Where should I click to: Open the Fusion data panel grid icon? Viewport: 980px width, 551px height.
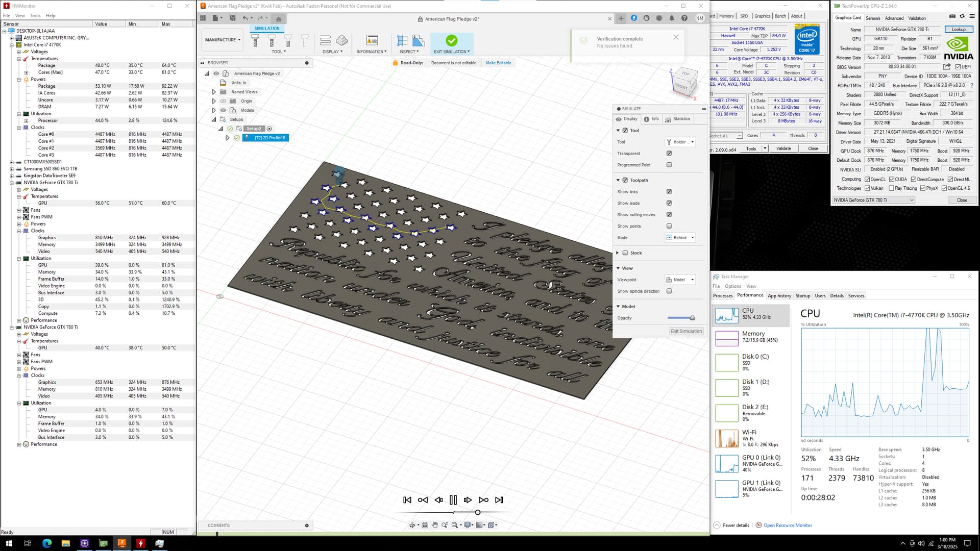pyautogui.click(x=203, y=18)
